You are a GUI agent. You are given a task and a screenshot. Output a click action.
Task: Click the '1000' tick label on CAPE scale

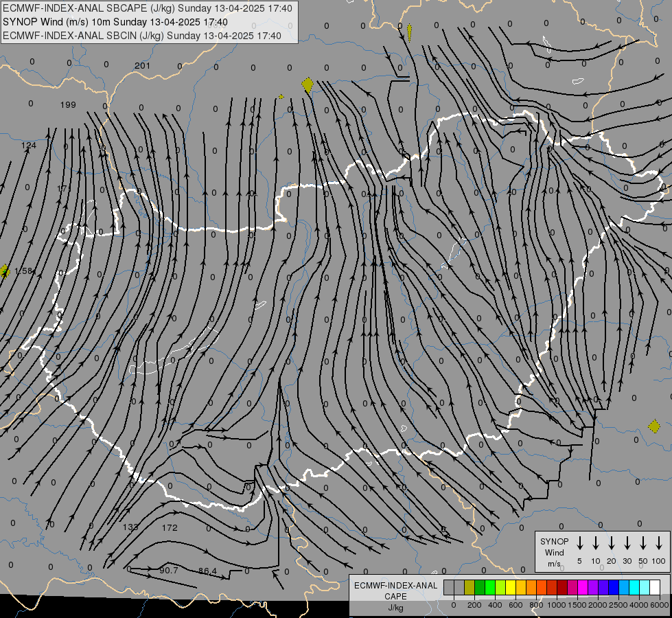(x=557, y=605)
